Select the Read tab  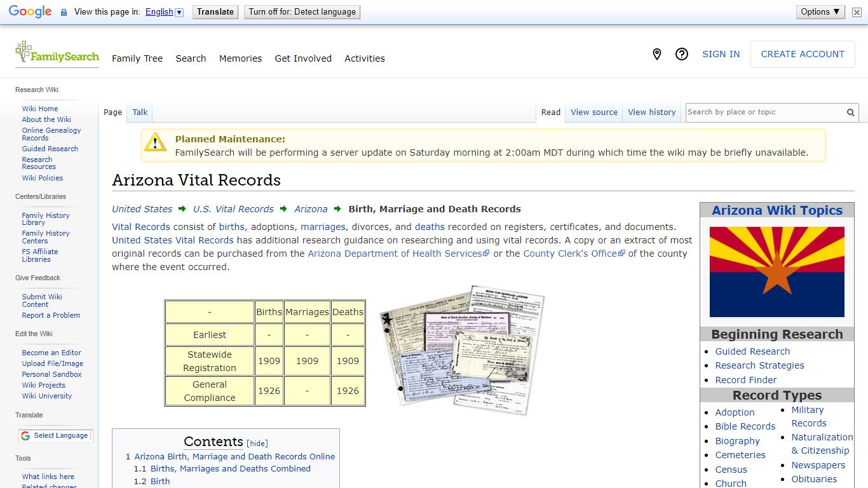click(x=551, y=112)
